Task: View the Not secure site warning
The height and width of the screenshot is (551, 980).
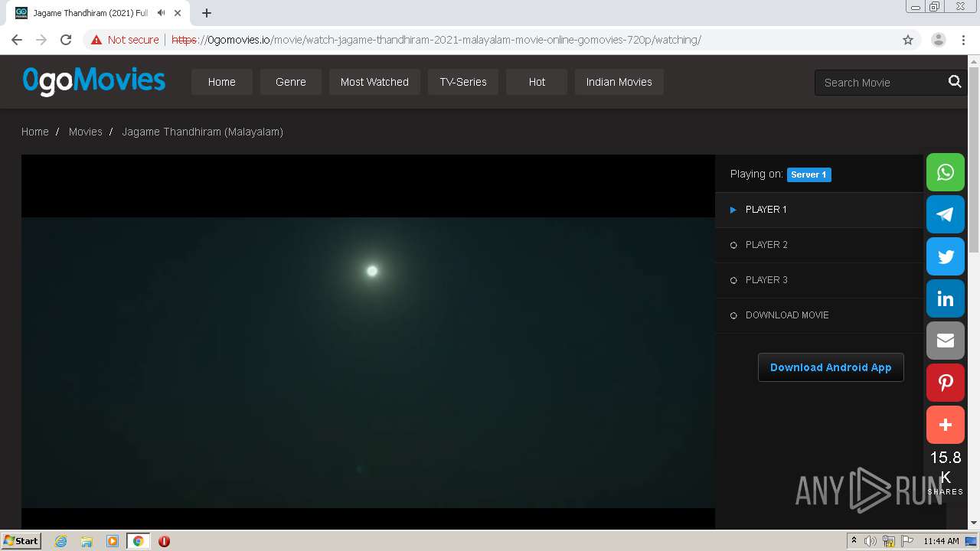Action: [125, 40]
